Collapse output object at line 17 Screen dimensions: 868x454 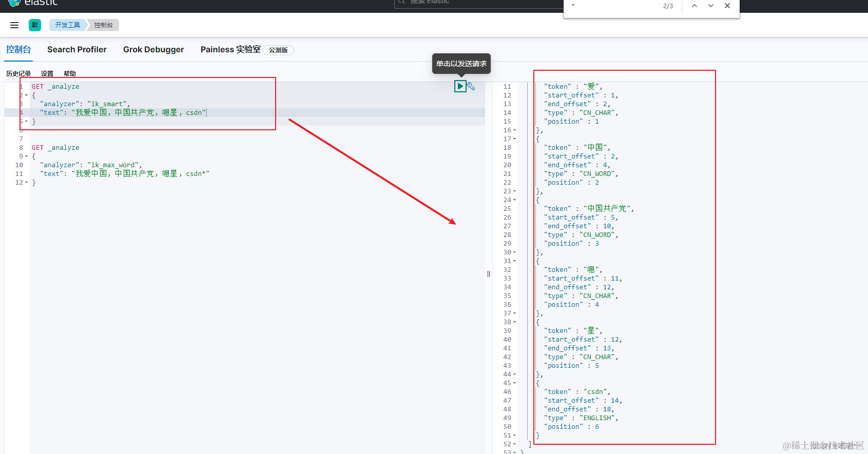coord(515,139)
